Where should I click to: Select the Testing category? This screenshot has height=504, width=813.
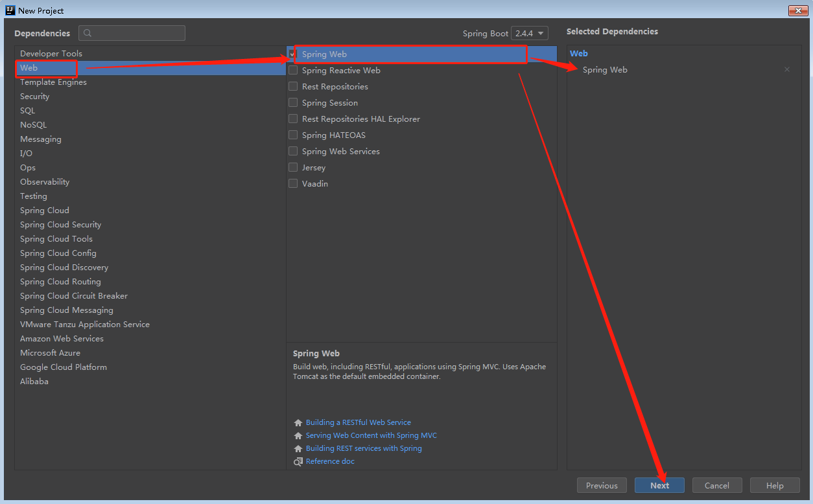[x=150, y=196]
